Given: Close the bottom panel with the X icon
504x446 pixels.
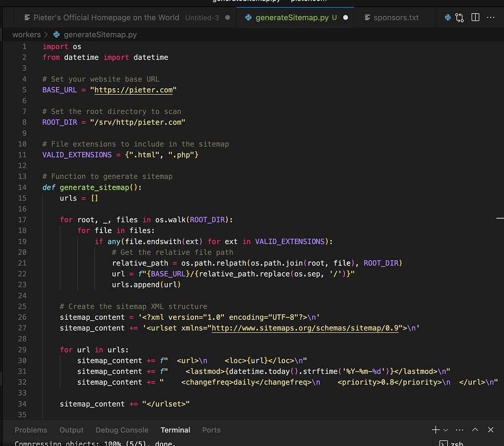Looking at the screenshot, I should click(490, 430).
